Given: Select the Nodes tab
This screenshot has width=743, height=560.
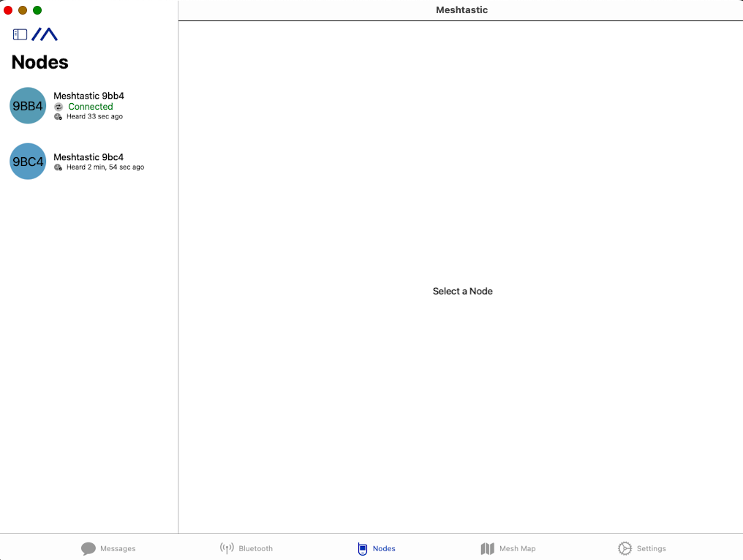Looking at the screenshot, I should pos(376,548).
